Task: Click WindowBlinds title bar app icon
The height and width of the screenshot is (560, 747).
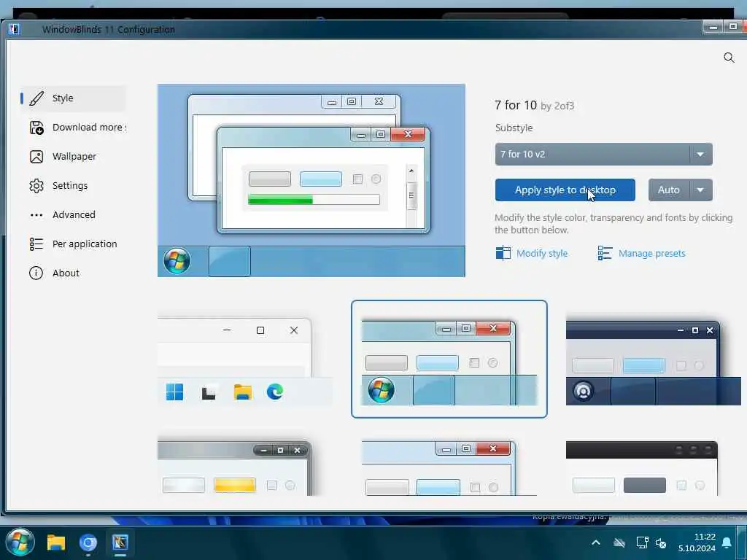Action: coord(14,29)
